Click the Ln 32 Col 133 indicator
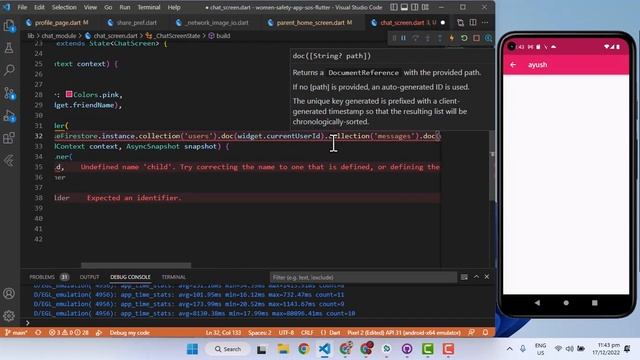Image resolution: width=640 pixels, height=360 pixels. click(x=223, y=333)
